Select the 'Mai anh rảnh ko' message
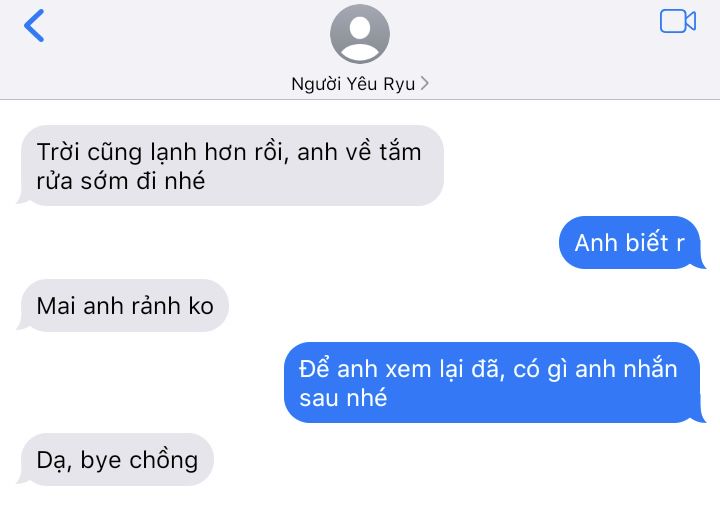The height and width of the screenshot is (509, 720). [x=123, y=305]
